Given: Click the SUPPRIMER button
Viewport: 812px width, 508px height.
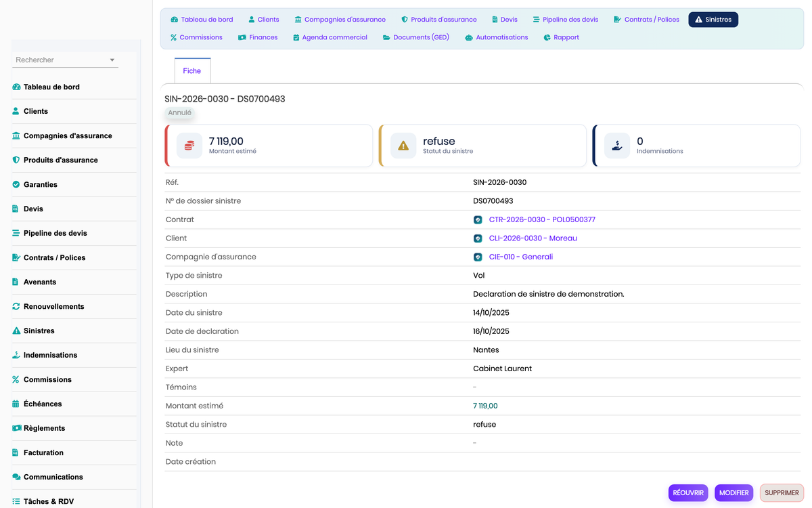Looking at the screenshot, I should click(x=782, y=492).
